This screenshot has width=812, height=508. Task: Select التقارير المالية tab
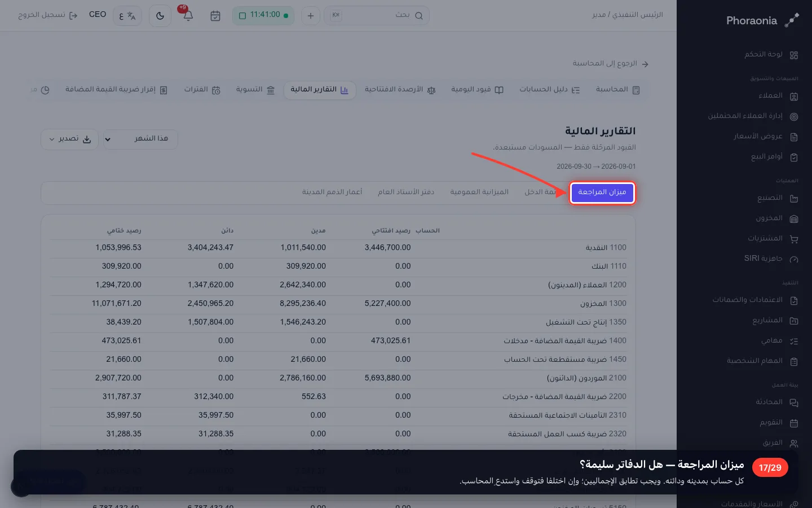coord(320,90)
